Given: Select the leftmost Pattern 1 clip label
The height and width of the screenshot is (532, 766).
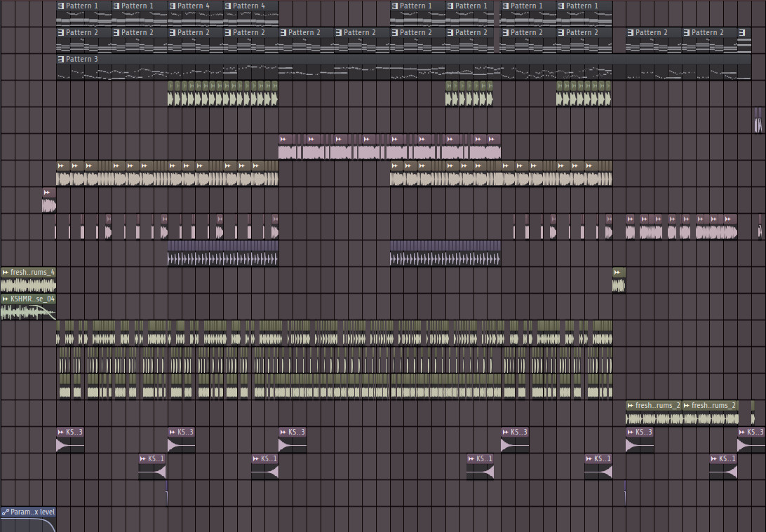Looking at the screenshot, I should tap(81, 6).
